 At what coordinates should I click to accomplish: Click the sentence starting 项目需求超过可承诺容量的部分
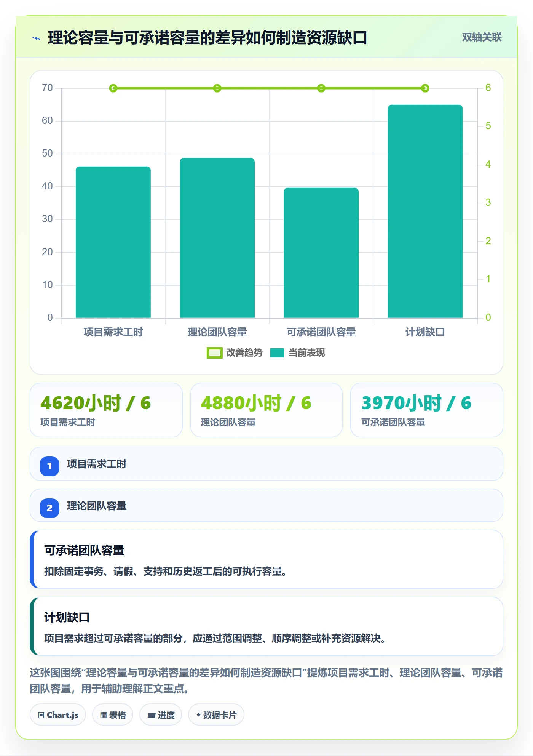(215, 638)
